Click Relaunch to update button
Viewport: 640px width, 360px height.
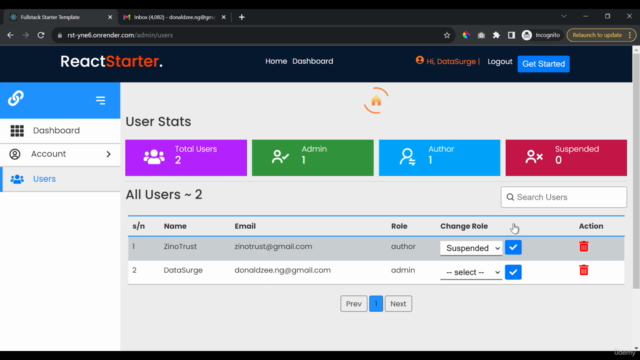coord(601,35)
